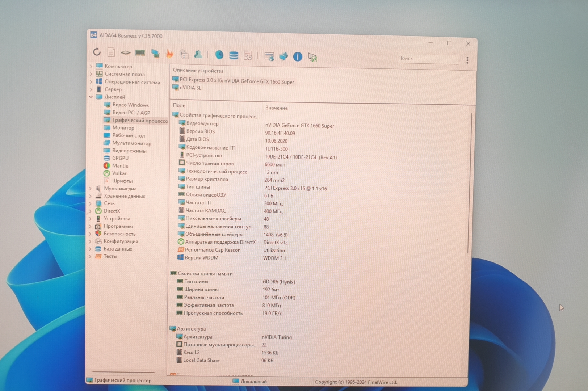
Task: Click the blue info circle icon
Action: (x=298, y=56)
